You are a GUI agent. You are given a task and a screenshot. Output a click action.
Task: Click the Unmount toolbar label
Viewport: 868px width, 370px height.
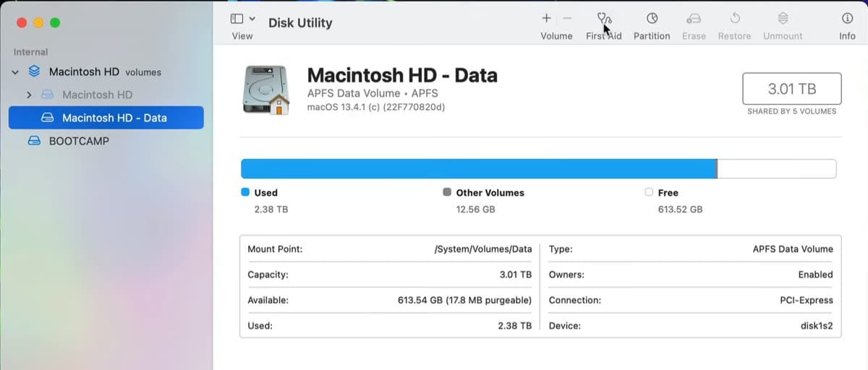(x=783, y=36)
